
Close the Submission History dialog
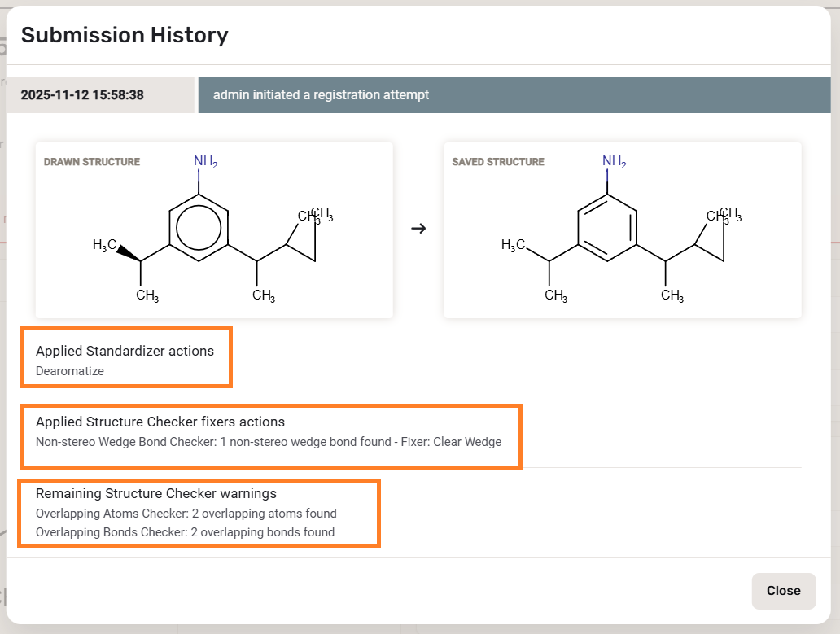pos(783,591)
